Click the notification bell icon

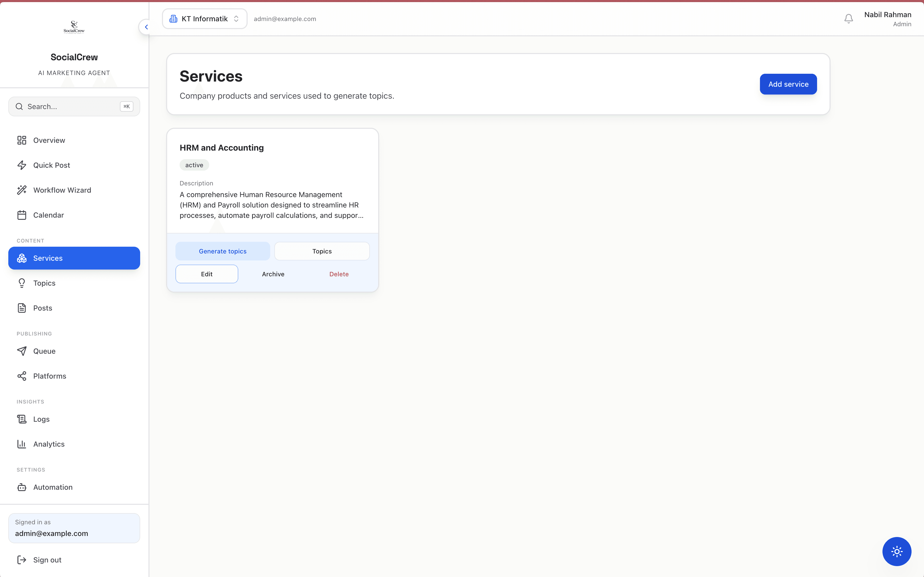tap(848, 19)
